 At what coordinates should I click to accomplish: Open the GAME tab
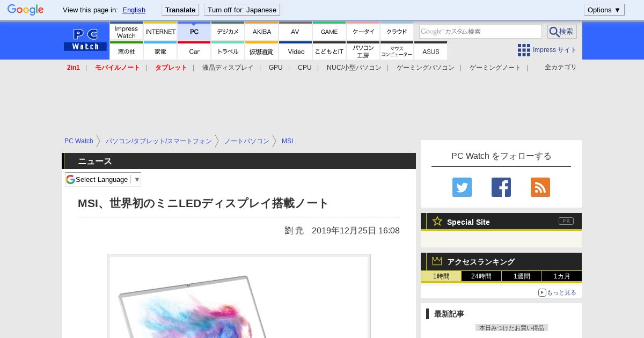tap(329, 32)
